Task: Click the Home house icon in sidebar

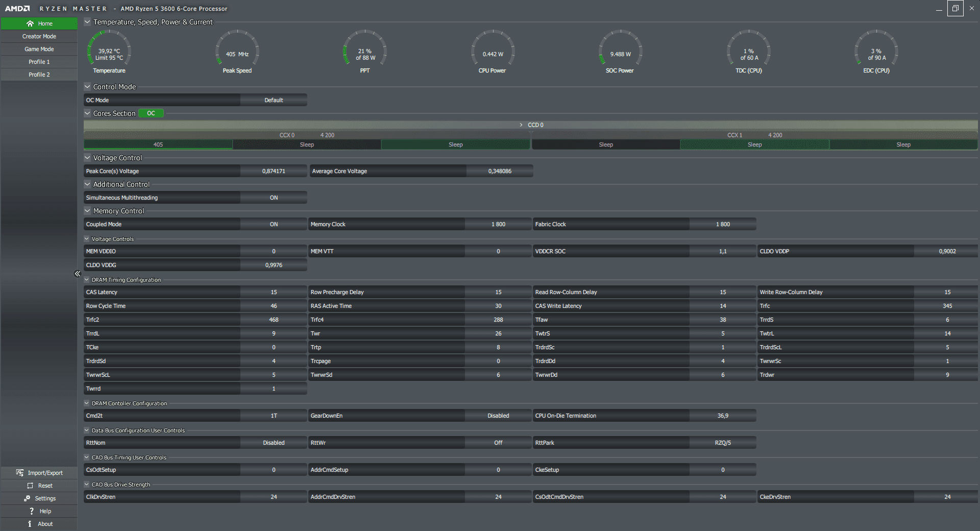Action: tap(30, 23)
